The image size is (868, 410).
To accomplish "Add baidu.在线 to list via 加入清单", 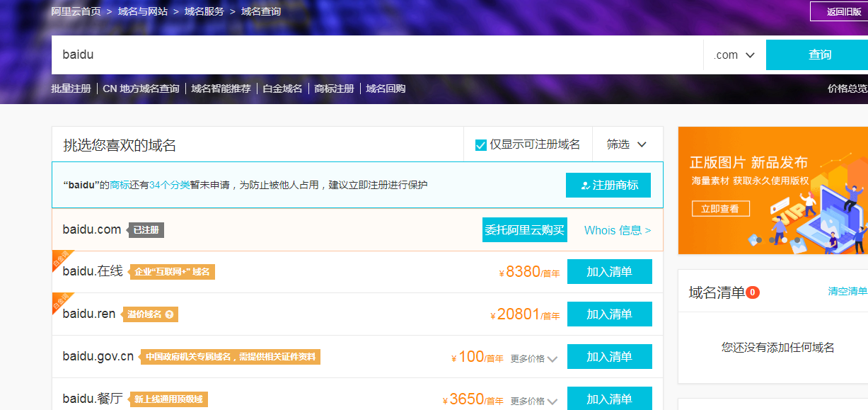I will coord(610,272).
